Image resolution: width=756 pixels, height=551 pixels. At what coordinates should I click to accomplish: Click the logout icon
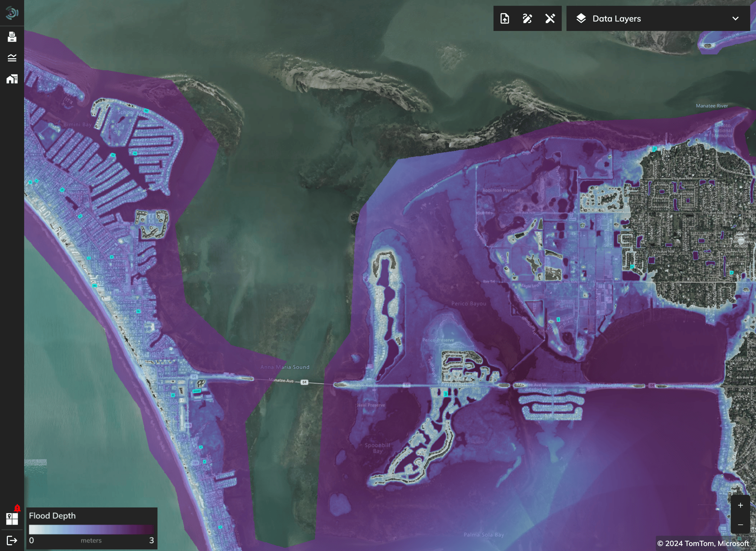[x=12, y=540]
